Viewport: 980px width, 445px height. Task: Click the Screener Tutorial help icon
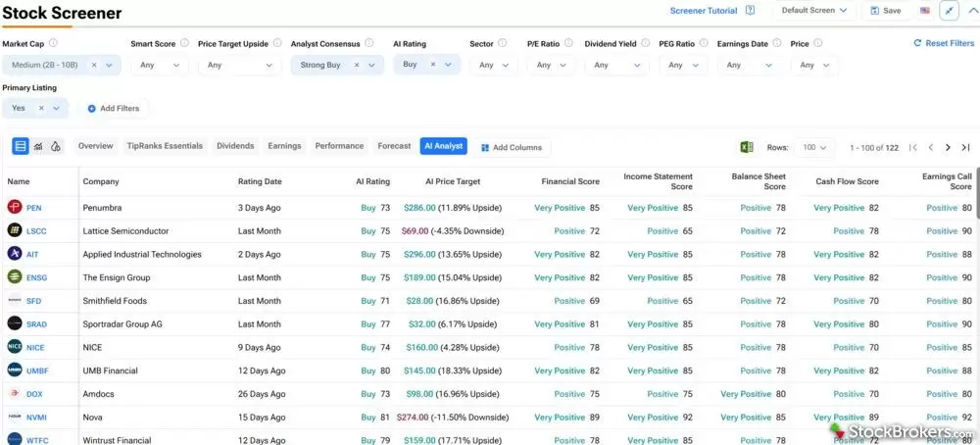pyautogui.click(x=750, y=11)
